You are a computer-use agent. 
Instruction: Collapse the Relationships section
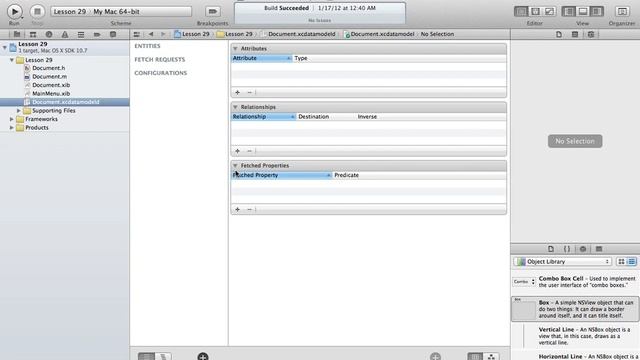coord(235,107)
